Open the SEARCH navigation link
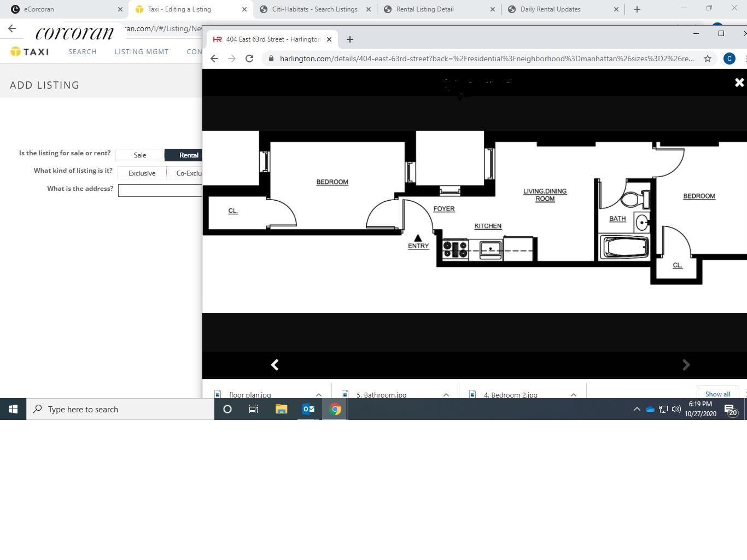The image size is (747, 560). (x=83, y=52)
